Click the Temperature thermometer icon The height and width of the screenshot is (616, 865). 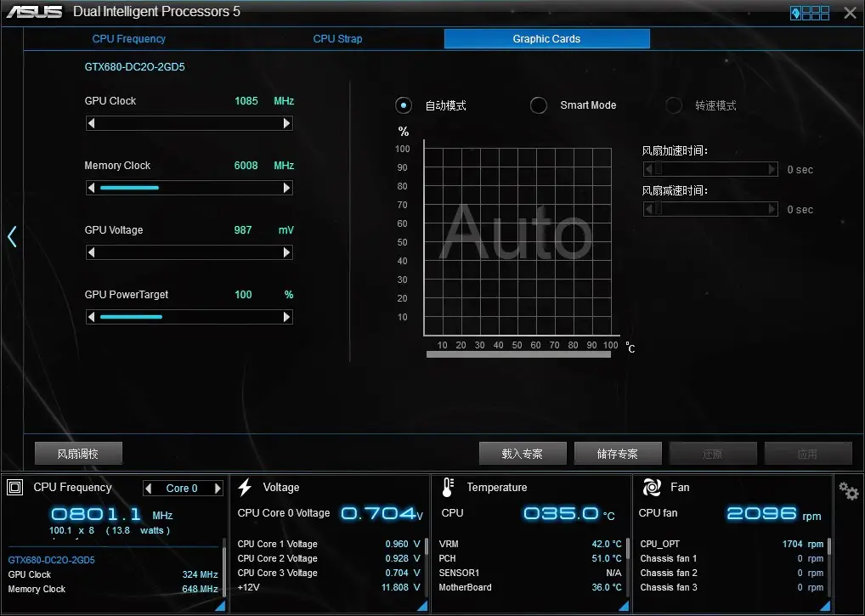[448, 488]
